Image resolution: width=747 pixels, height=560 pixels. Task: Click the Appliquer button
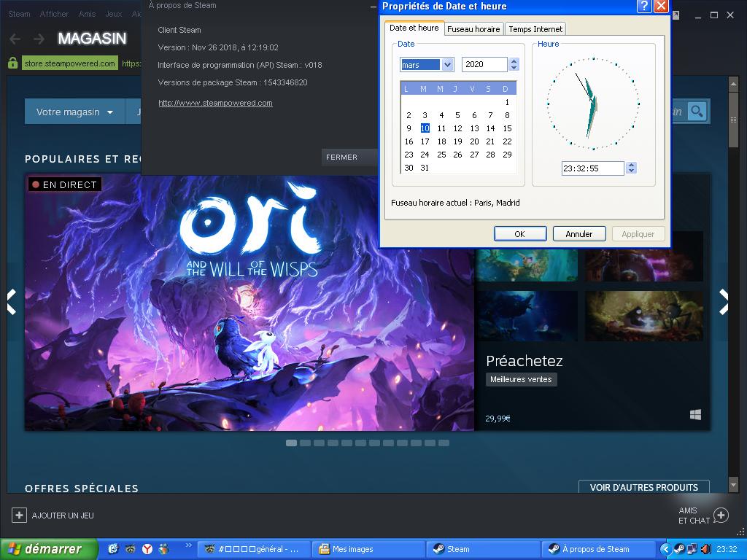point(638,234)
